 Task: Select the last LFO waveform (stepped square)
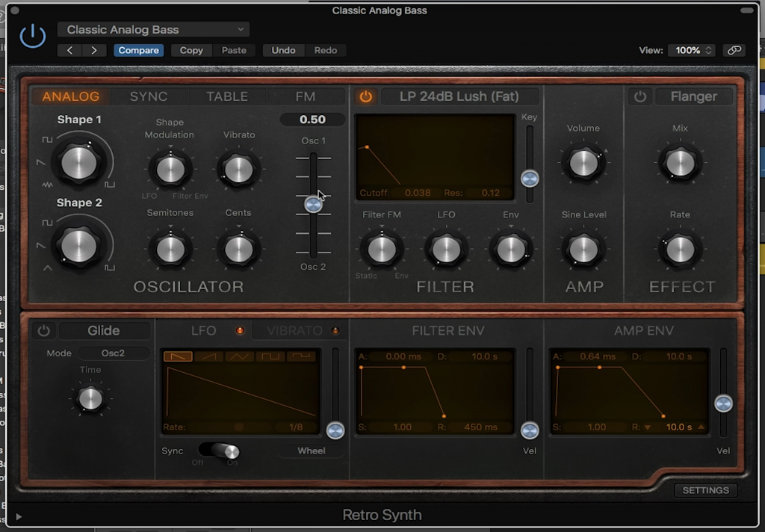tap(301, 356)
